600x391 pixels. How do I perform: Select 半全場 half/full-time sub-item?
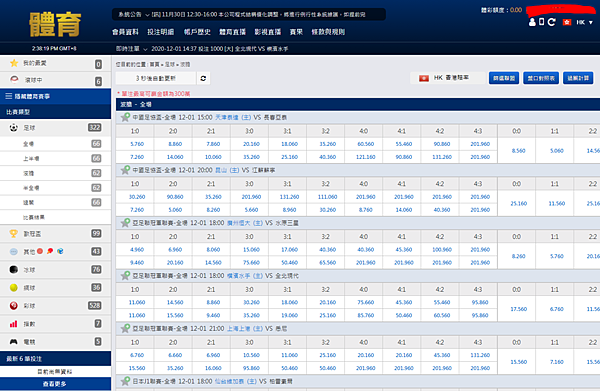[55, 188]
